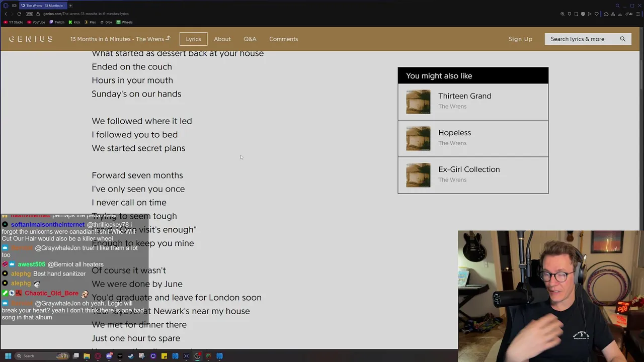Open Steam from the taskbar
This screenshot has width=644, height=362.
[131, 356]
